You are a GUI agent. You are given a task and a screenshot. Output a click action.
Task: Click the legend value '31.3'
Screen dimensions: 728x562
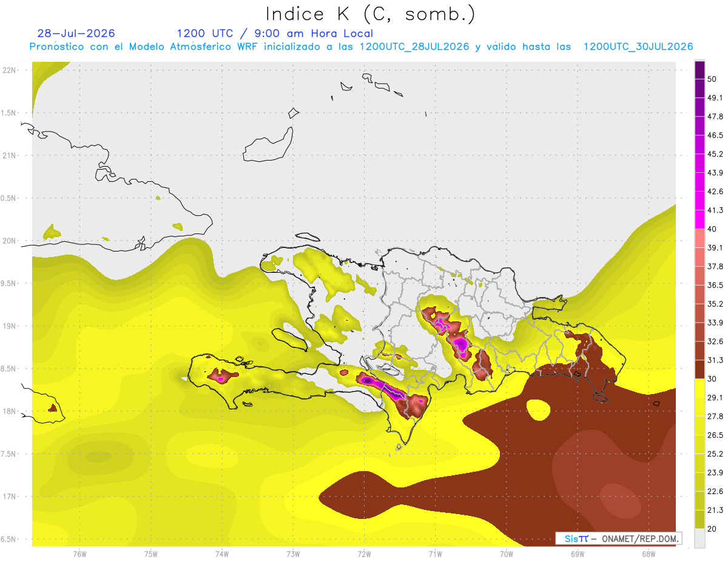tap(715, 360)
